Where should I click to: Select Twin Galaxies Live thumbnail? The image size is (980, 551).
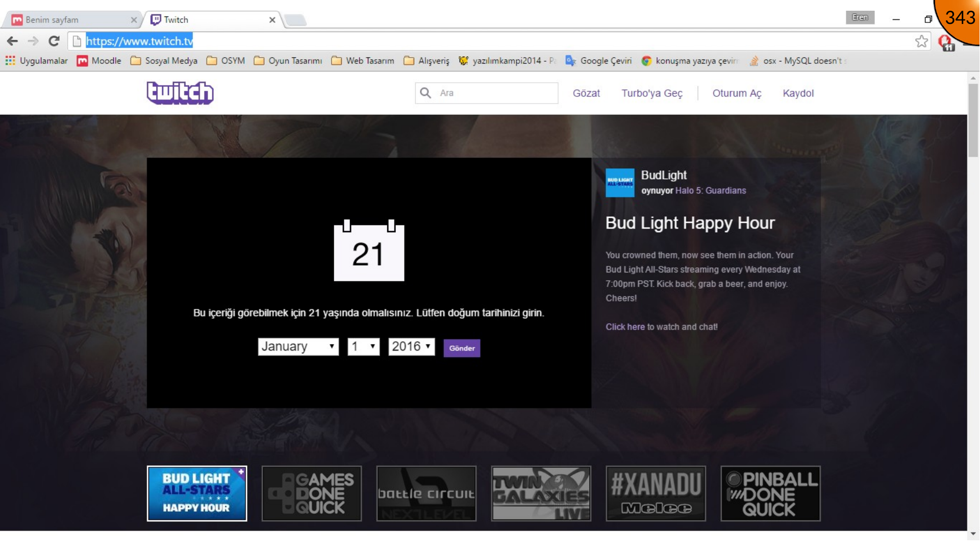(541, 493)
